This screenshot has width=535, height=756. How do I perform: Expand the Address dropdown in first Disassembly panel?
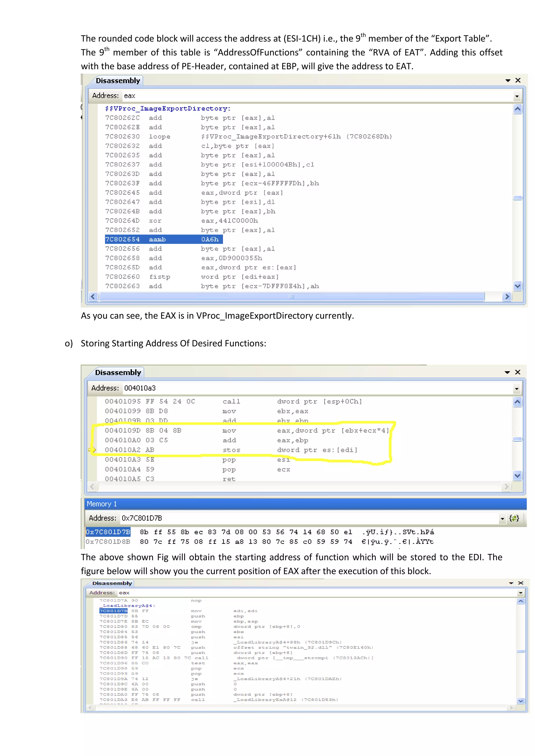pyautogui.click(x=516, y=97)
